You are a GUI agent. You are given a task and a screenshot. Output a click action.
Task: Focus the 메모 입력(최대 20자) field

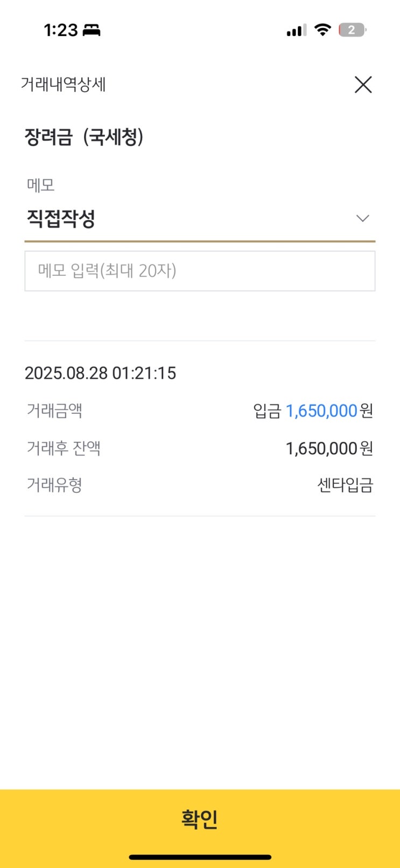pyautogui.click(x=200, y=271)
